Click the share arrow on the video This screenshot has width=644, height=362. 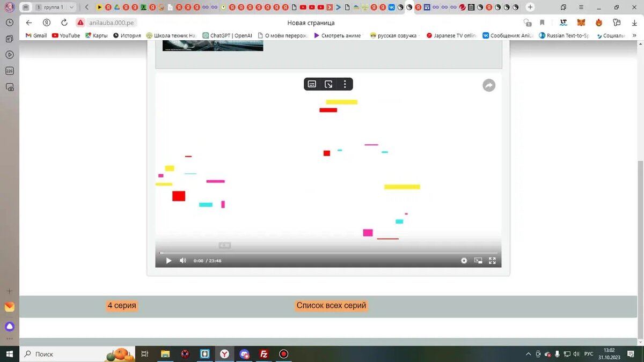(x=488, y=85)
